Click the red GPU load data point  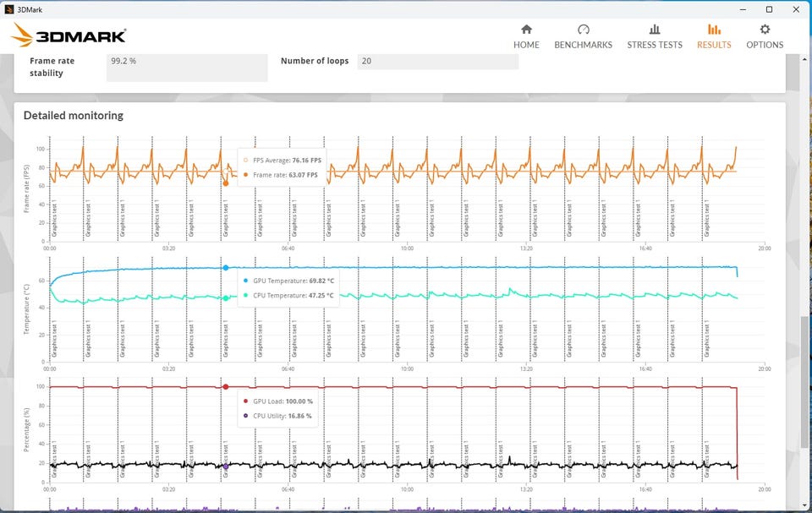226,387
